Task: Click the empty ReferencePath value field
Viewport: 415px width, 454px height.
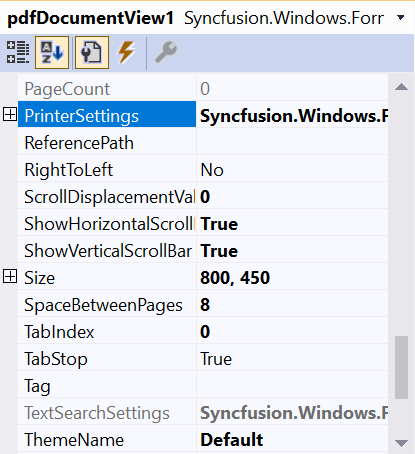Action: pyautogui.click(x=292, y=143)
